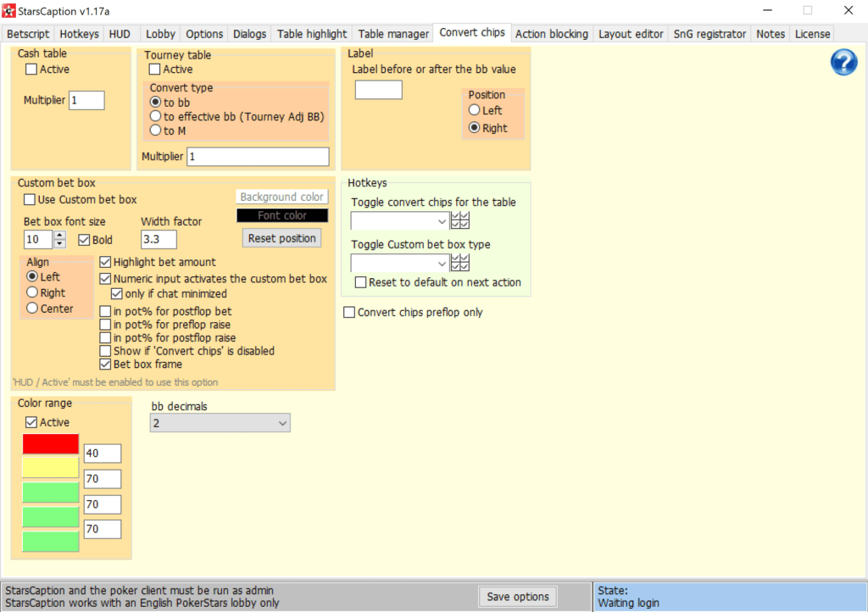The image size is (868, 612).
Task: Toggle Numeric input activates the custom bet box
Action: pyautogui.click(x=105, y=279)
